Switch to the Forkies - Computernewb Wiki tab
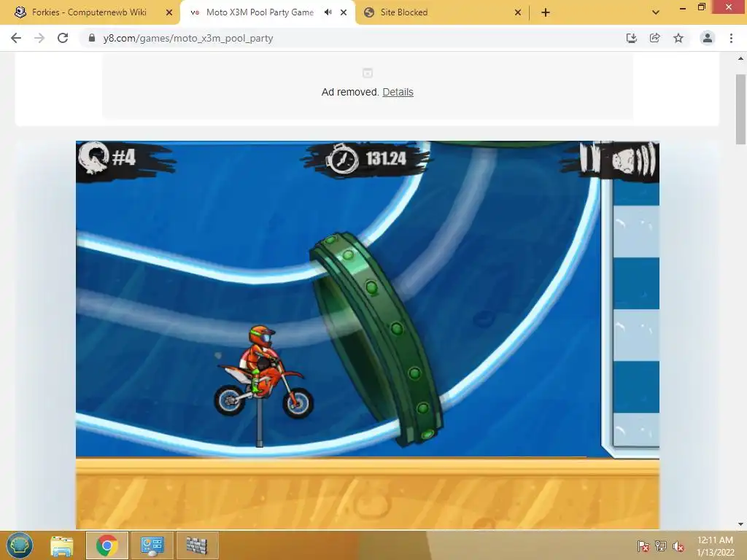 point(90,12)
